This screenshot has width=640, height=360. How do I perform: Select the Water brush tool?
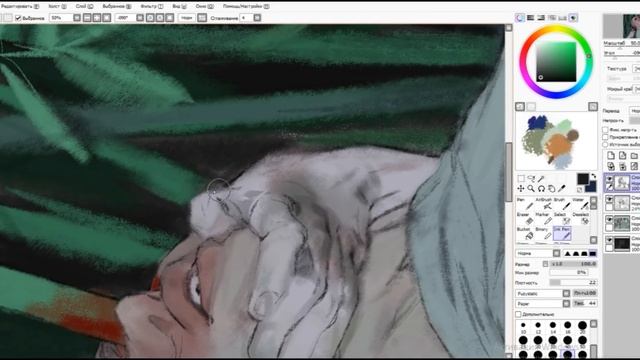(580, 204)
